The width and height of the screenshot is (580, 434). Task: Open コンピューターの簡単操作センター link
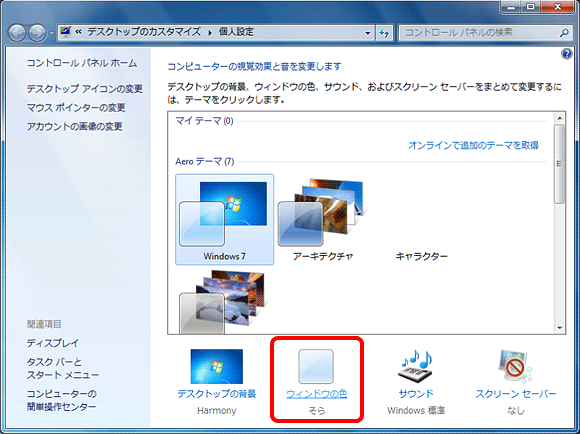[62, 400]
